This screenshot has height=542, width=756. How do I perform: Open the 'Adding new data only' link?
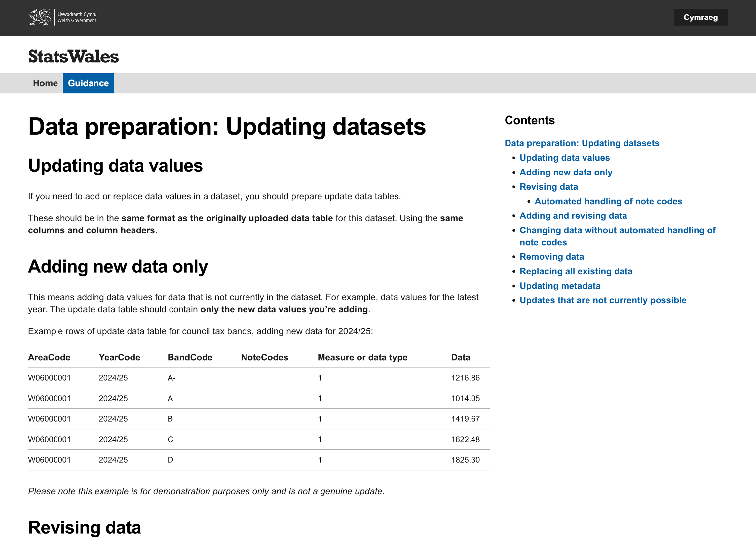coord(566,172)
